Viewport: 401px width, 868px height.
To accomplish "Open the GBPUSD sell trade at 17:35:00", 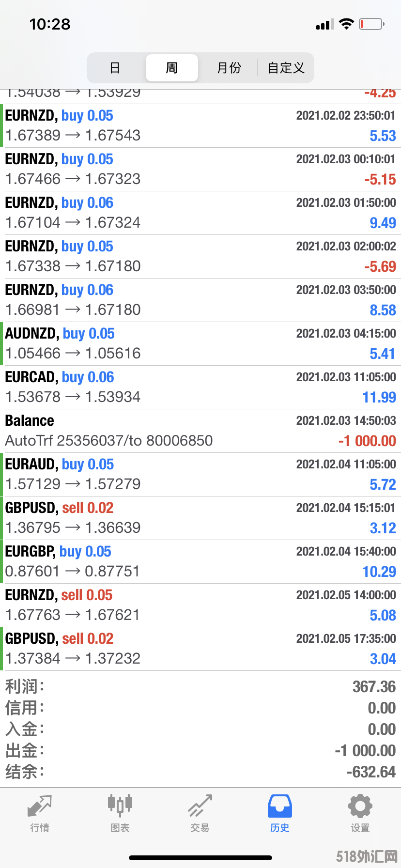I will click(x=200, y=649).
